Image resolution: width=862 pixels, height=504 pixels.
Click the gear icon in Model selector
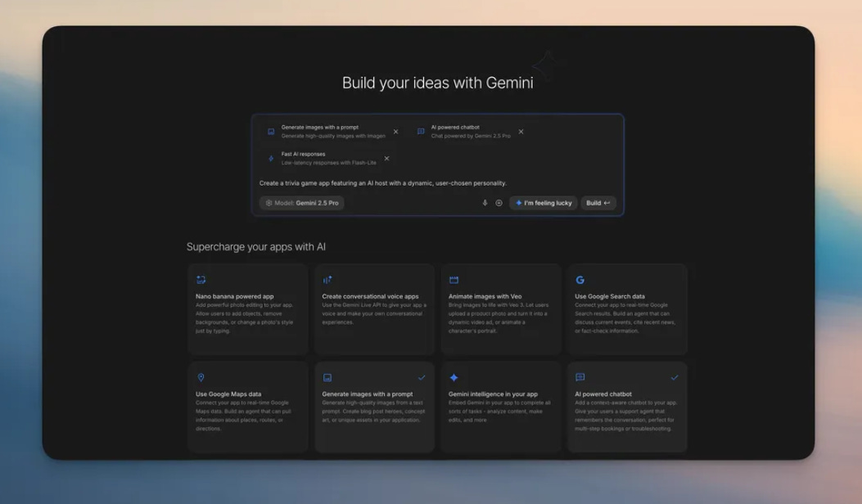[269, 203]
